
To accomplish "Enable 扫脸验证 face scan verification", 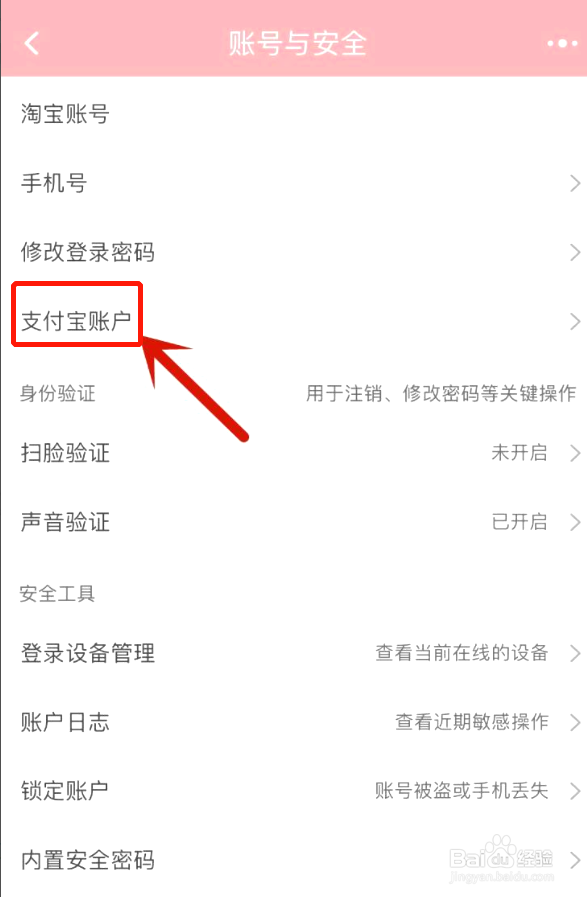I will coord(294,453).
